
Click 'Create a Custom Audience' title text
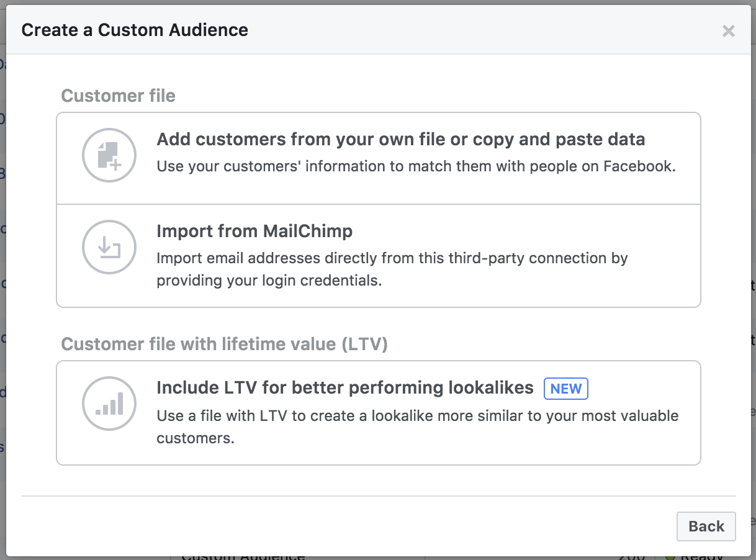[135, 30]
